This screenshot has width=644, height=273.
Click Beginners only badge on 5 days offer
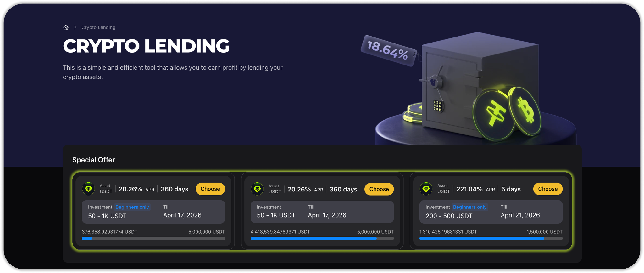click(469, 207)
